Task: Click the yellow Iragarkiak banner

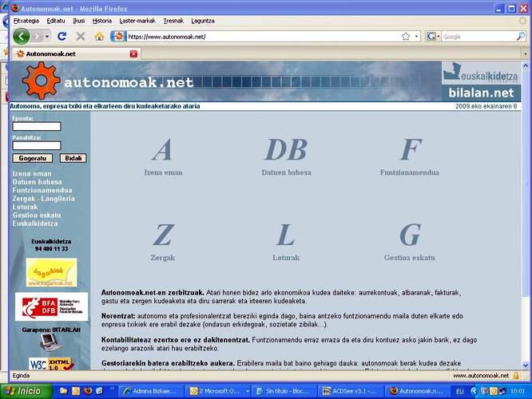Action: [x=52, y=272]
